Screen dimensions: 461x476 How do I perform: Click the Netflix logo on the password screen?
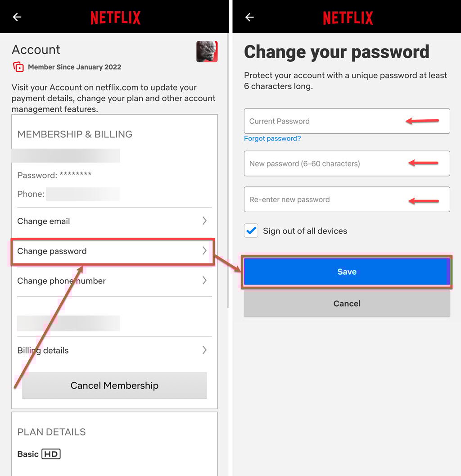[x=347, y=17]
